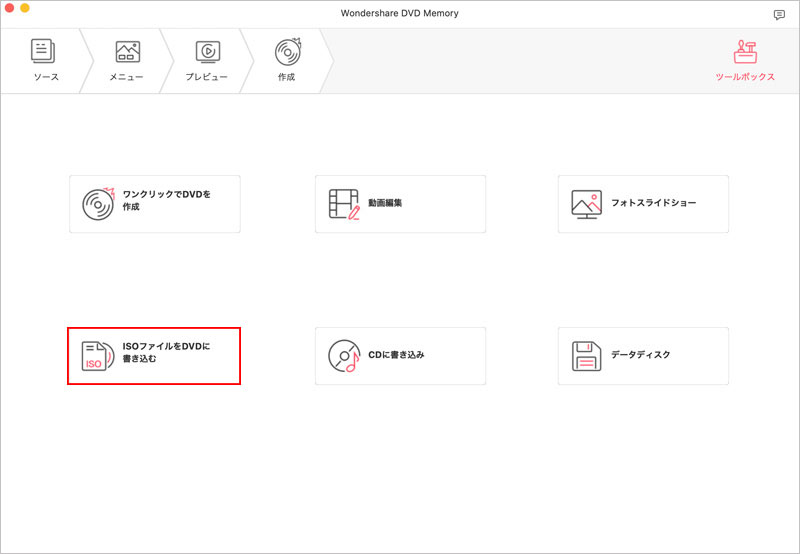Choose ISOファイルをDVDに書き込む text
Image resolution: width=800 pixels, height=554 pixels.
(166, 352)
